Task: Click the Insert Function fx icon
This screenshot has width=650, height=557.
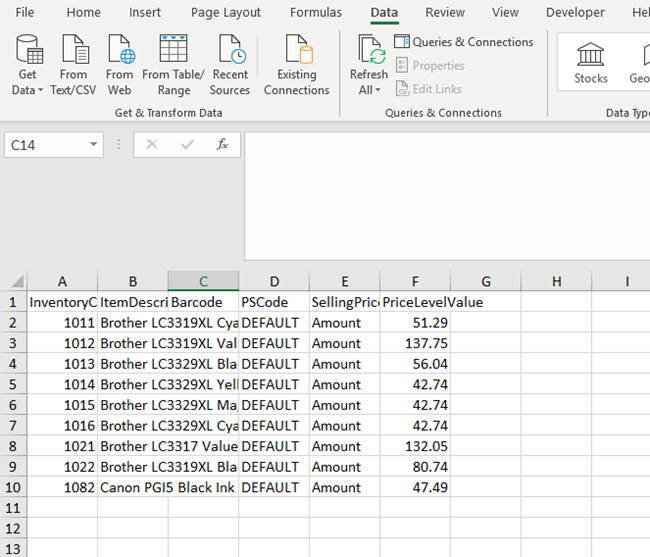Action: click(x=222, y=145)
